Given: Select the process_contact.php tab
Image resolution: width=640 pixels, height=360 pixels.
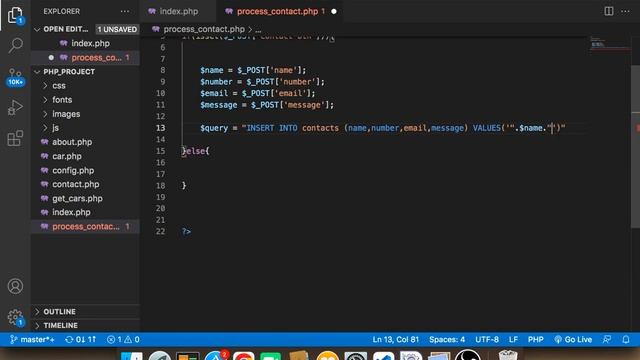Looking at the screenshot, I should (277, 11).
